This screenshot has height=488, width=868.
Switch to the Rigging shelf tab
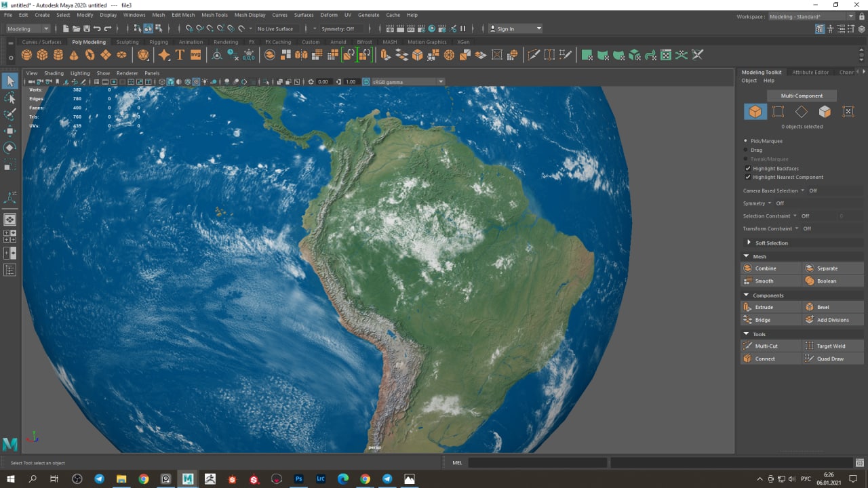point(159,42)
